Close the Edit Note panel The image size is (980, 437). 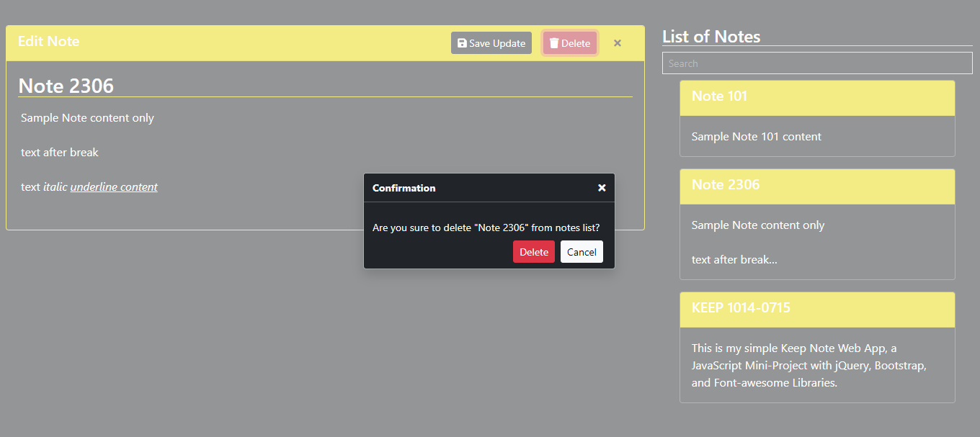click(x=618, y=43)
